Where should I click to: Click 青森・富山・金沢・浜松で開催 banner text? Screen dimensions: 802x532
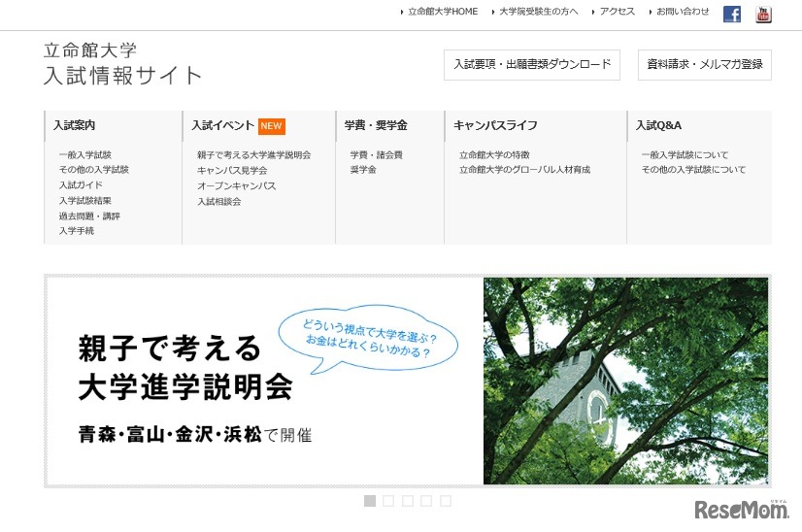[195, 434]
